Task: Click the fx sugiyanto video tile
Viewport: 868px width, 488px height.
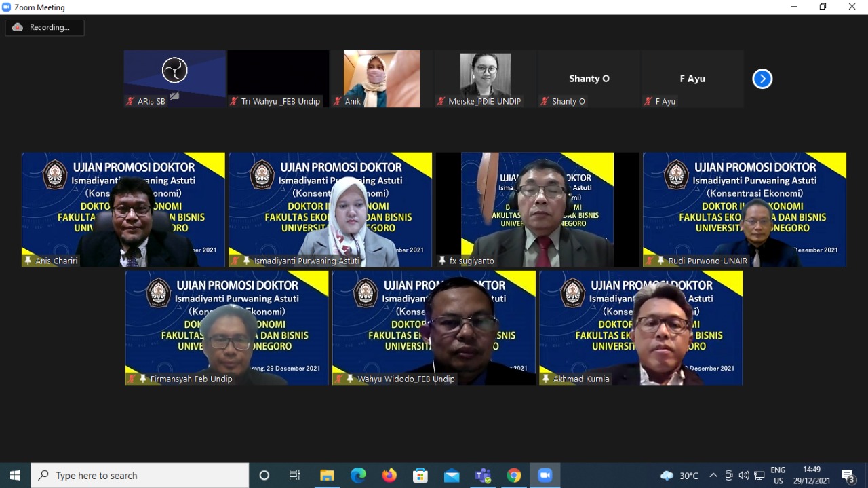Action: tap(537, 209)
